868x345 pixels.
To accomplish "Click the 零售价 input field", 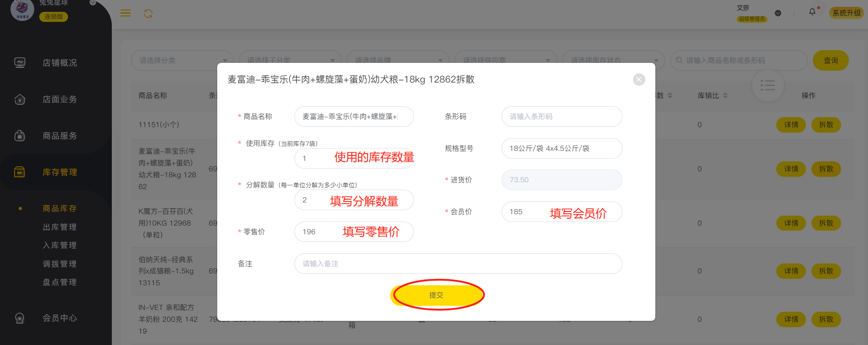I will (354, 232).
